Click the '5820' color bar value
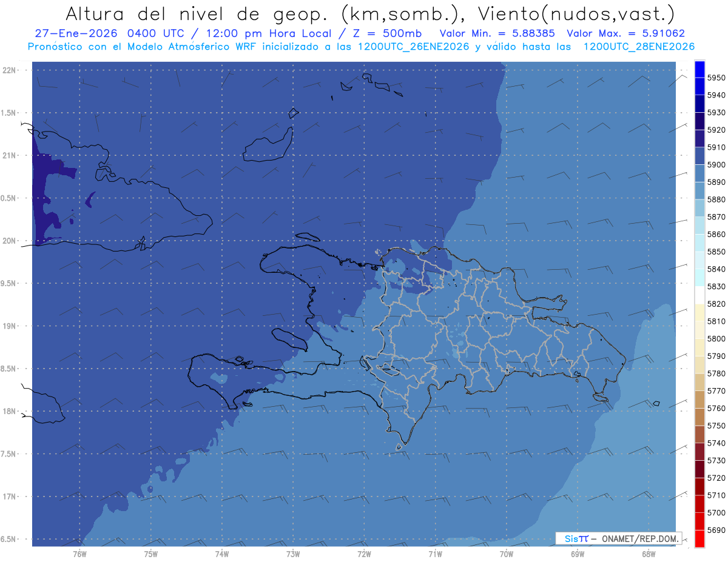728x562 pixels. coord(716,304)
